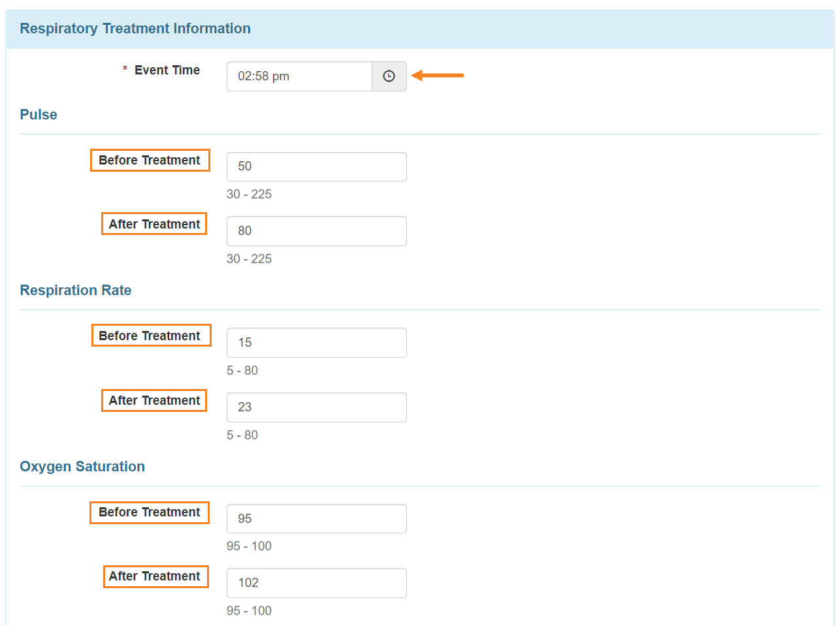Click the Respiratory Treatment Information panel title
The width and height of the screenshot is (840, 626).
pos(135,29)
